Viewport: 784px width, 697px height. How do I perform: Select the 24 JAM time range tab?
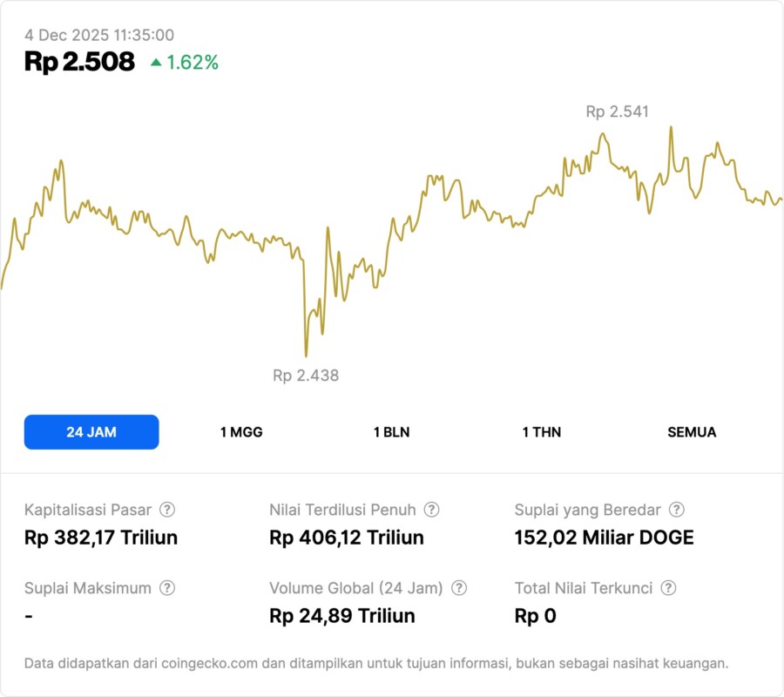click(x=91, y=432)
